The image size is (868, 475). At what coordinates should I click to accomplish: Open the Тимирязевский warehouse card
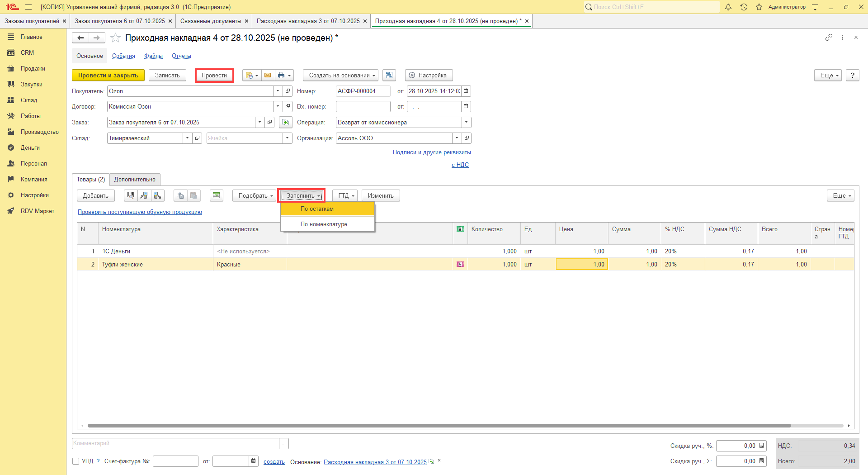tap(198, 138)
